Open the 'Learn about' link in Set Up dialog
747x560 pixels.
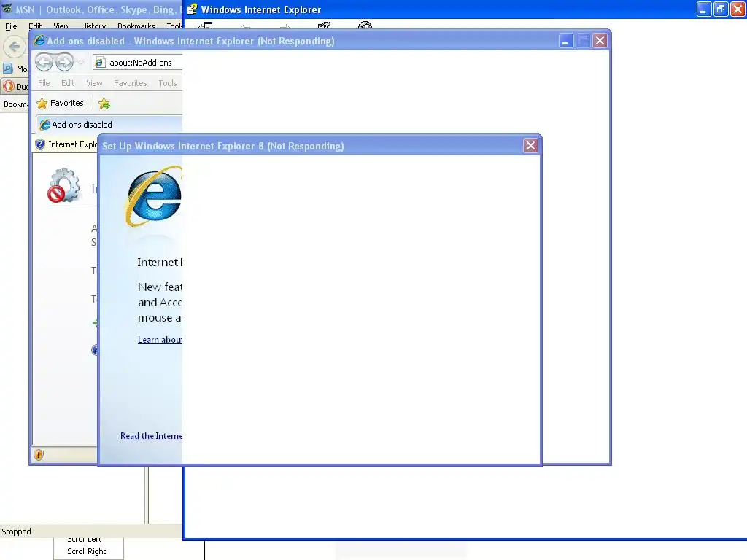tap(160, 340)
